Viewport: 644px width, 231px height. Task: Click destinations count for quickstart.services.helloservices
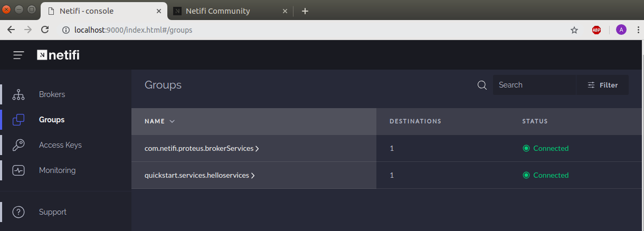(392, 175)
